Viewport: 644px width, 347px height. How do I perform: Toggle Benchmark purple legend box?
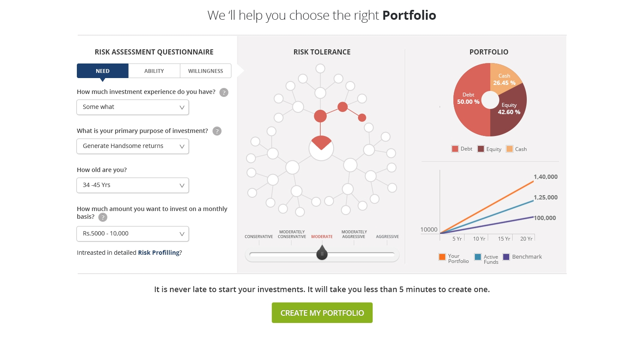pos(506,257)
